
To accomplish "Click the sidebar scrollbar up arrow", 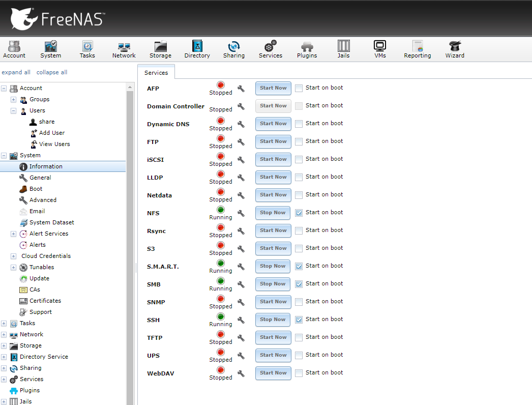I will pyautogui.click(x=130, y=87).
